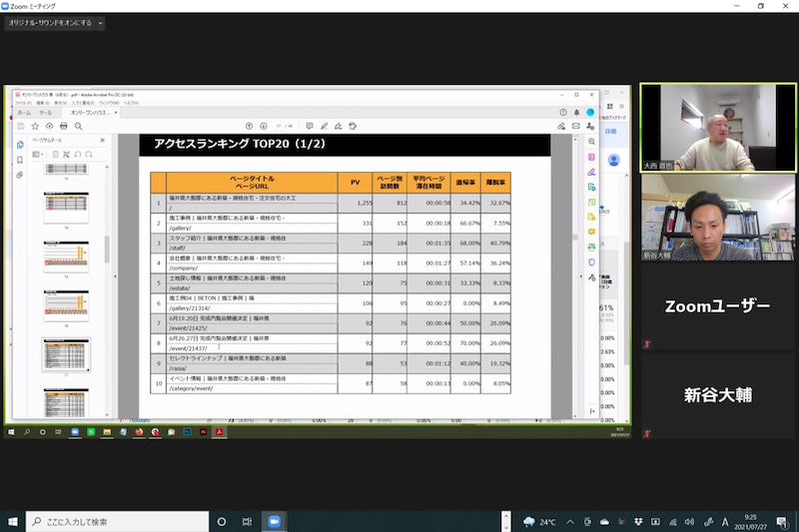Screen dimensions: 799x532
Task: Select the 新谷大輔 name-only participant tile
Action: tap(717, 395)
